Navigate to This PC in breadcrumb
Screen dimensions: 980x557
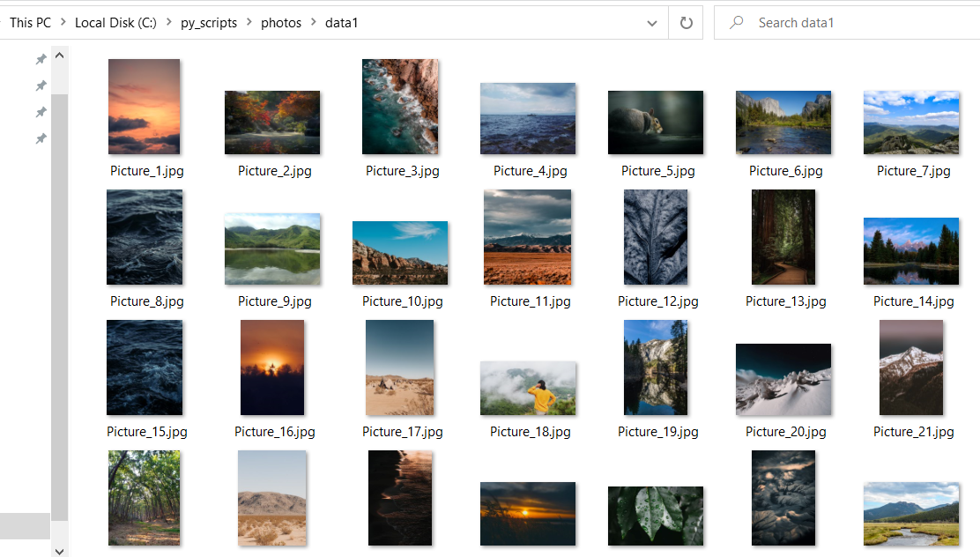(x=30, y=23)
